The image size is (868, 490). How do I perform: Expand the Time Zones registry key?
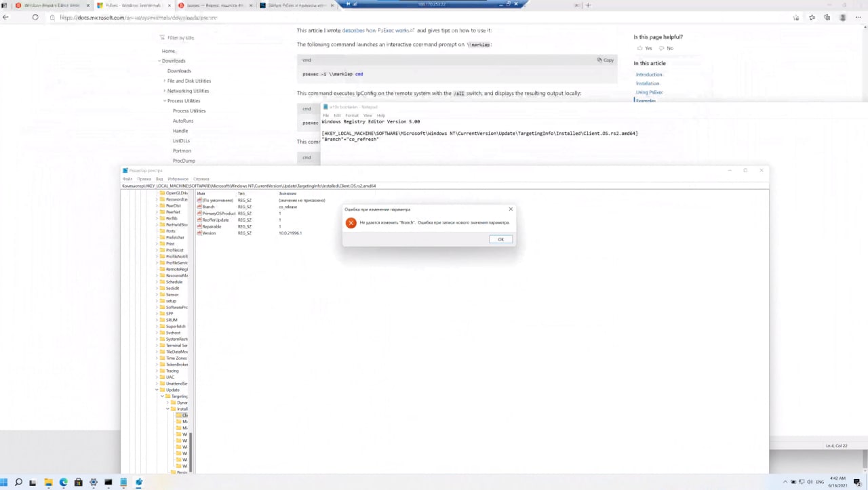(x=157, y=358)
